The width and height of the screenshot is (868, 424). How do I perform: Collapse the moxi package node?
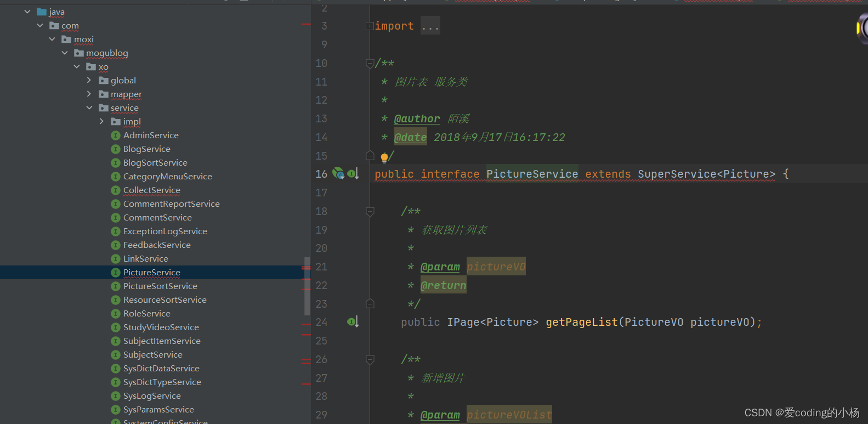pos(52,39)
